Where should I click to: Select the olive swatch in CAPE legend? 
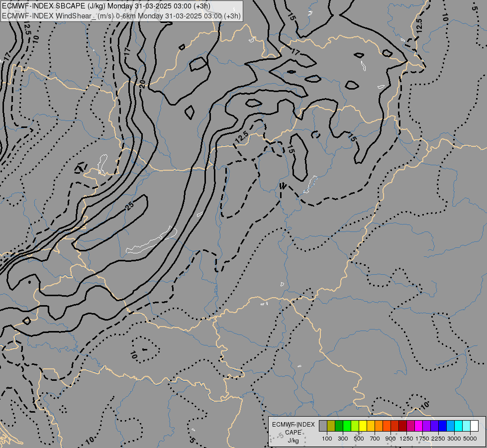tap(331, 426)
